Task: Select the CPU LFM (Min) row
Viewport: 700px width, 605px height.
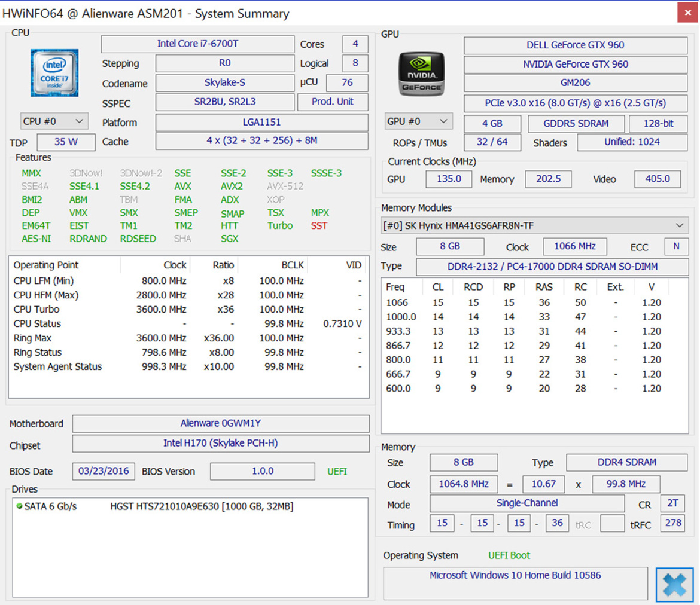Action: click(x=188, y=280)
